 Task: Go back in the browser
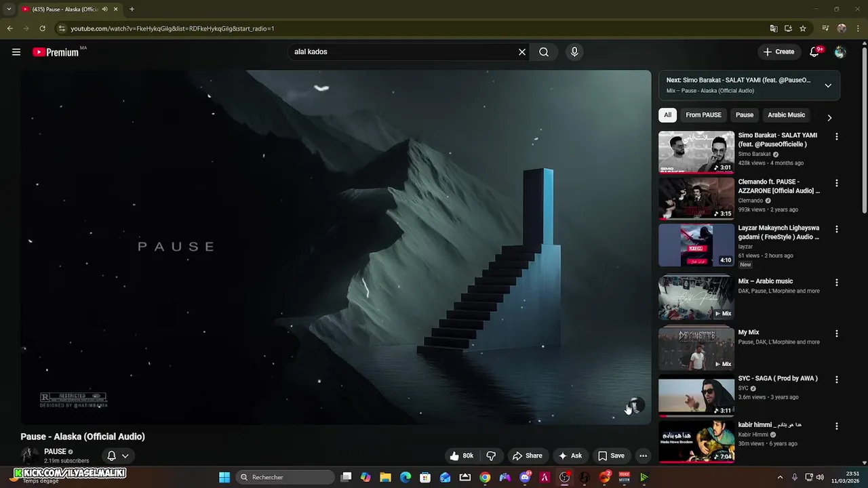9,28
